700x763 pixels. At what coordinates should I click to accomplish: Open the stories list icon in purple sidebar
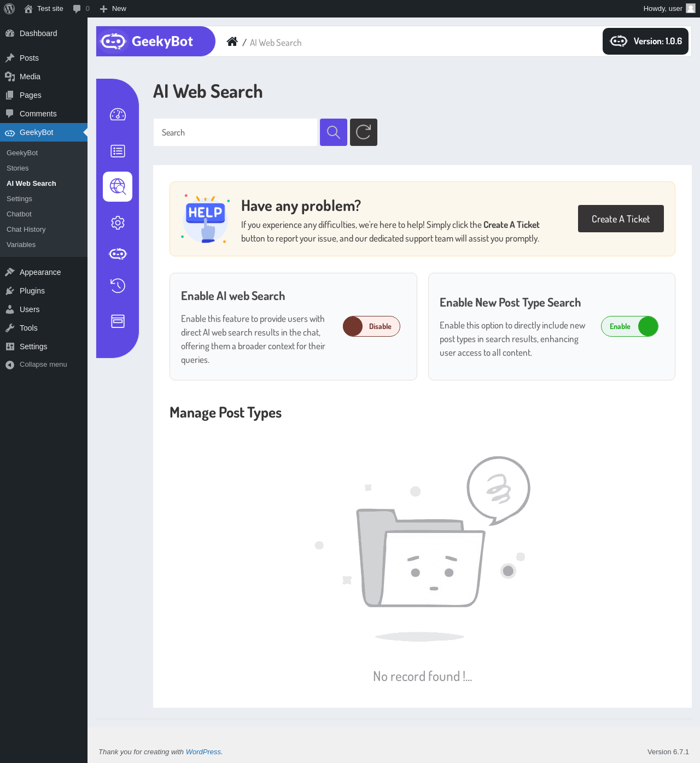[x=118, y=151]
